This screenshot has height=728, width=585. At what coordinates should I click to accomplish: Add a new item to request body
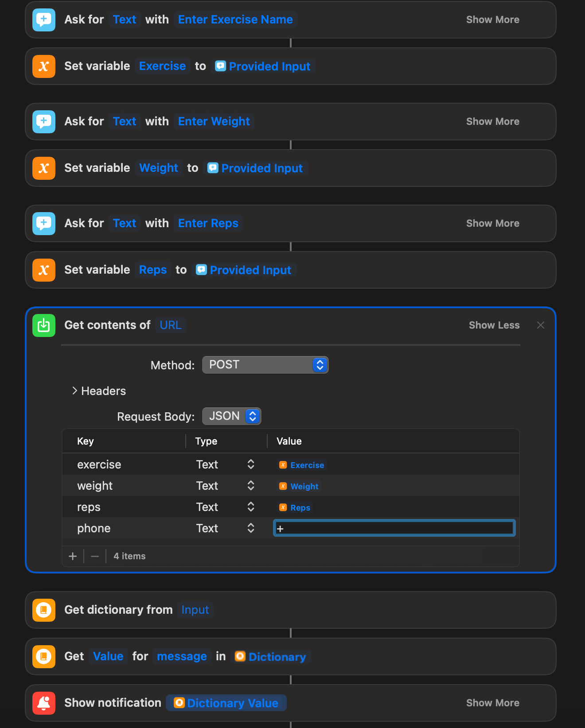73,556
